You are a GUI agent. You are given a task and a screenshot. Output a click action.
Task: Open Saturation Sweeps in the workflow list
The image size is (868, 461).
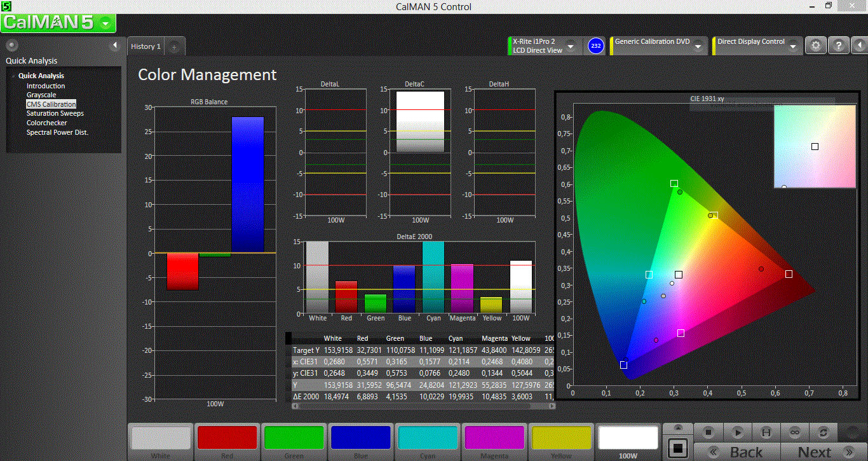[55, 113]
